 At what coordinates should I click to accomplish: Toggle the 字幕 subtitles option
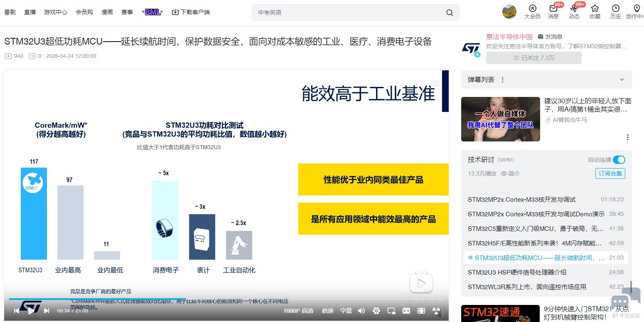[346, 311]
